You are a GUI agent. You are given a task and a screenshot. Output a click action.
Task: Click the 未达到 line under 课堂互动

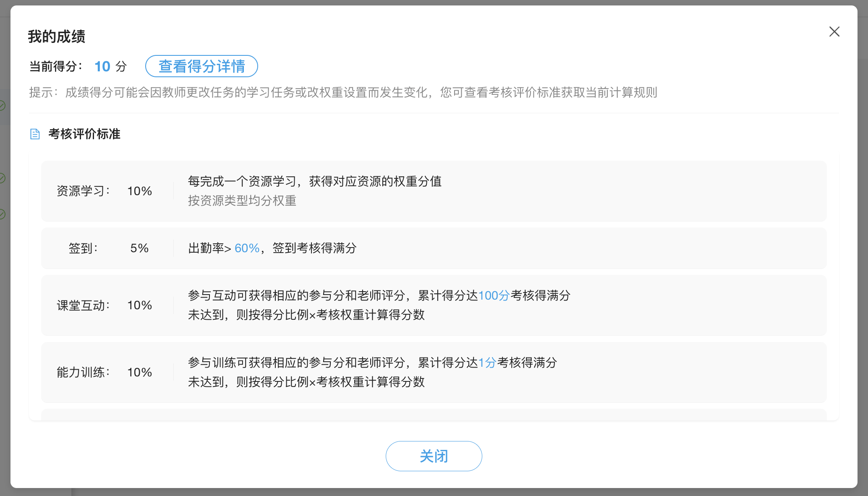tap(306, 315)
